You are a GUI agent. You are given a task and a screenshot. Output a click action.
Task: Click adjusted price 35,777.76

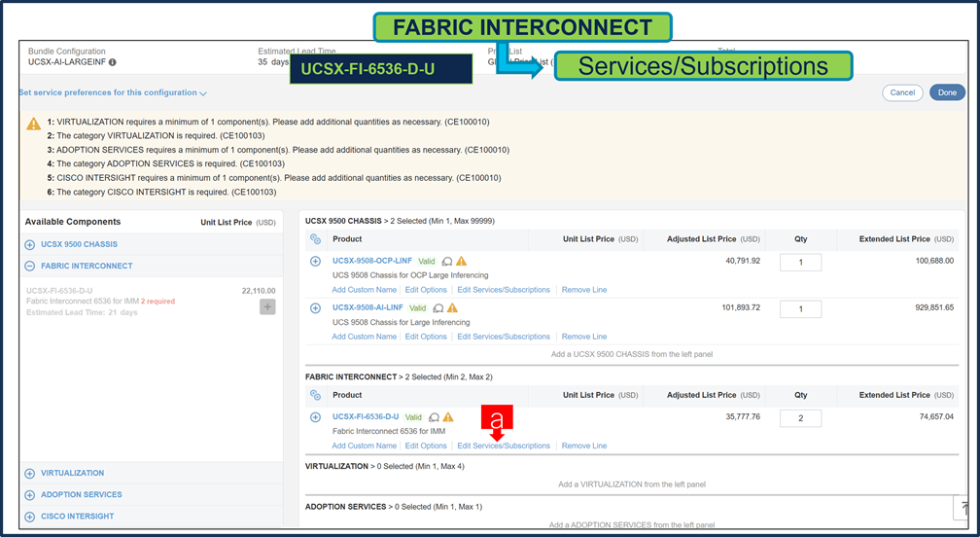click(743, 416)
